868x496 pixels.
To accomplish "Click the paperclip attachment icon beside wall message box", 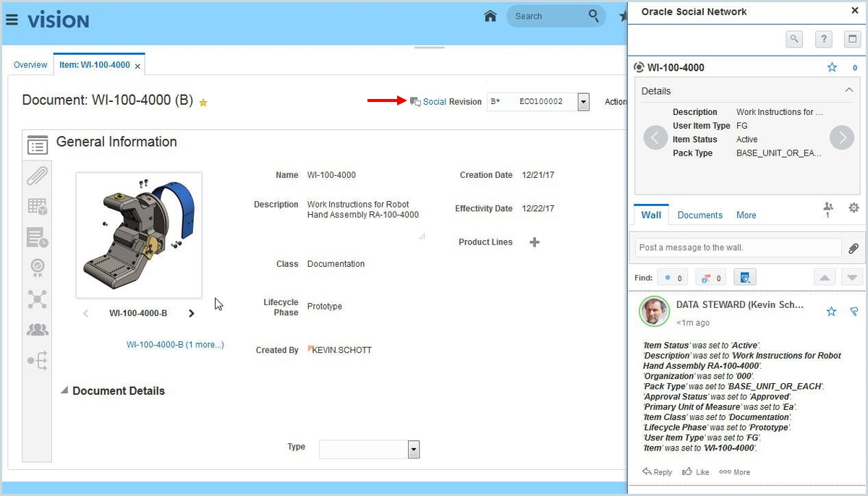I will tap(854, 248).
